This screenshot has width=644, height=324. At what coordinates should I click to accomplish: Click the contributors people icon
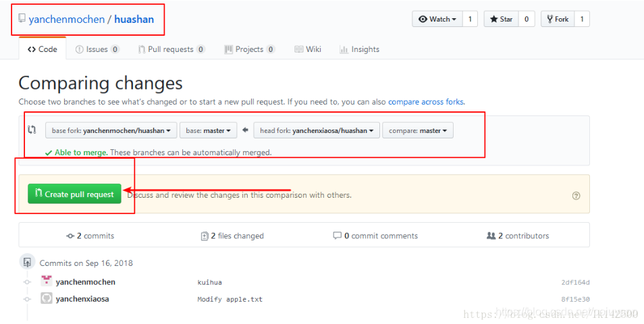(x=491, y=236)
